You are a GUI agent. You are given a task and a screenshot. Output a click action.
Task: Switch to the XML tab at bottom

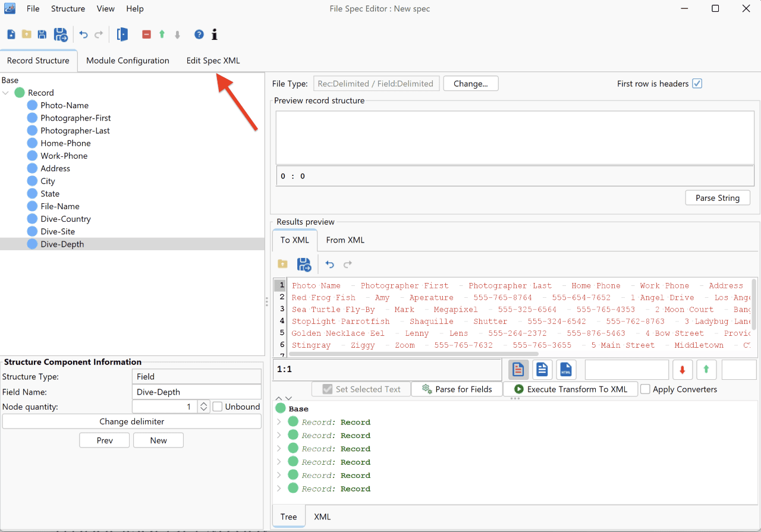click(322, 517)
